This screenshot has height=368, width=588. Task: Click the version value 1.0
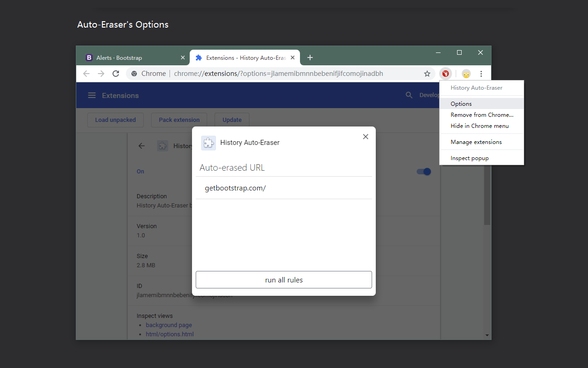pyautogui.click(x=141, y=235)
